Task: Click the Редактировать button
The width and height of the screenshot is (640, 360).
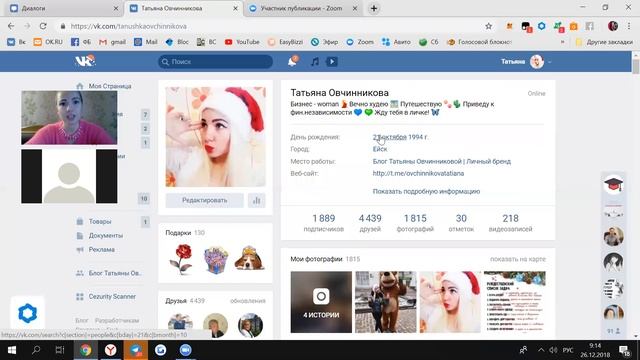Action: click(x=204, y=200)
